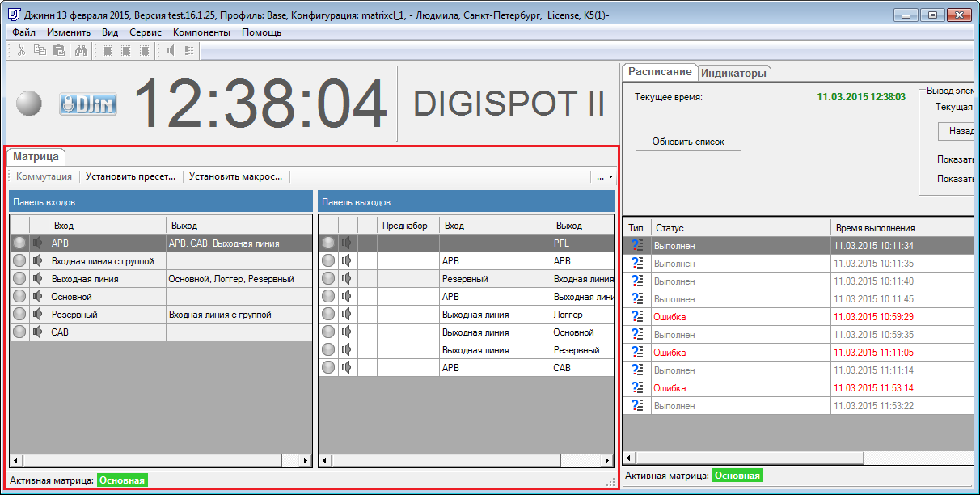The image size is (980, 495).
Task: Click speaker icon of output row САВ
Action: tap(347, 367)
